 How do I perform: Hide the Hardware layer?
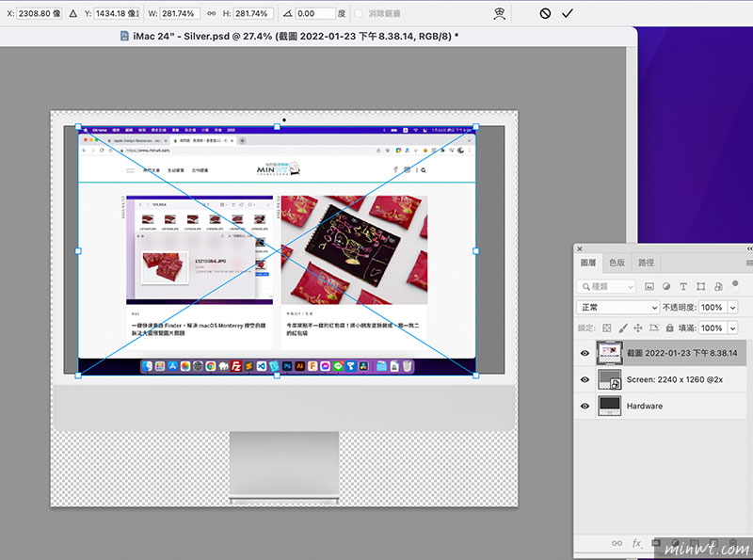[x=585, y=406]
